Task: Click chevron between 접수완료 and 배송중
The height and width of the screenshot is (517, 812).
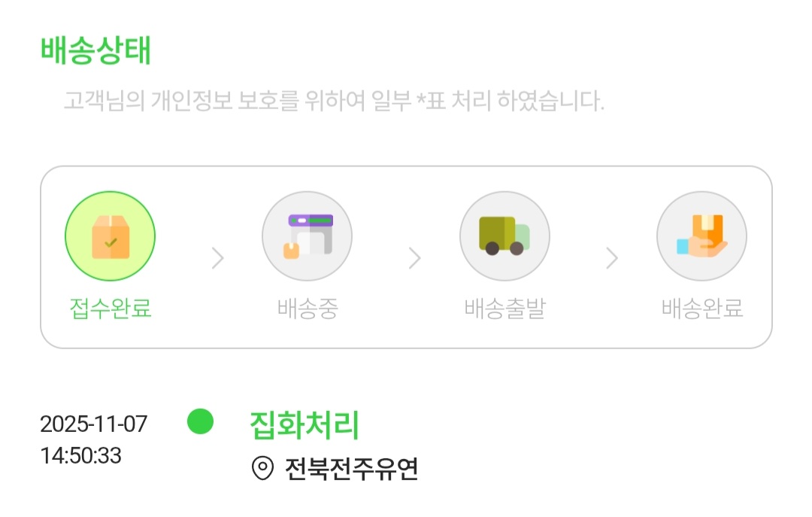Action: pos(218,259)
